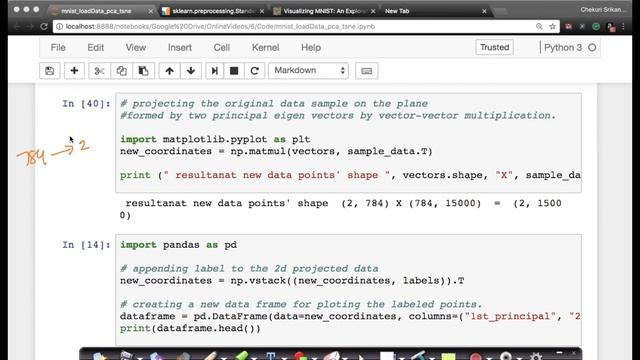Click the np.matmul new_coordinates line
640x360 pixels.
pos(276,151)
